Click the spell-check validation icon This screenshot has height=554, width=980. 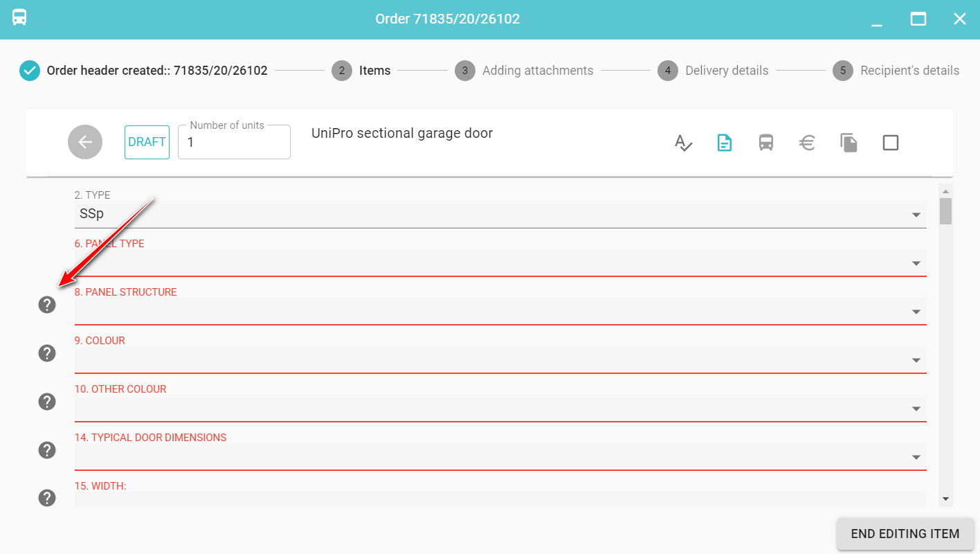point(683,143)
